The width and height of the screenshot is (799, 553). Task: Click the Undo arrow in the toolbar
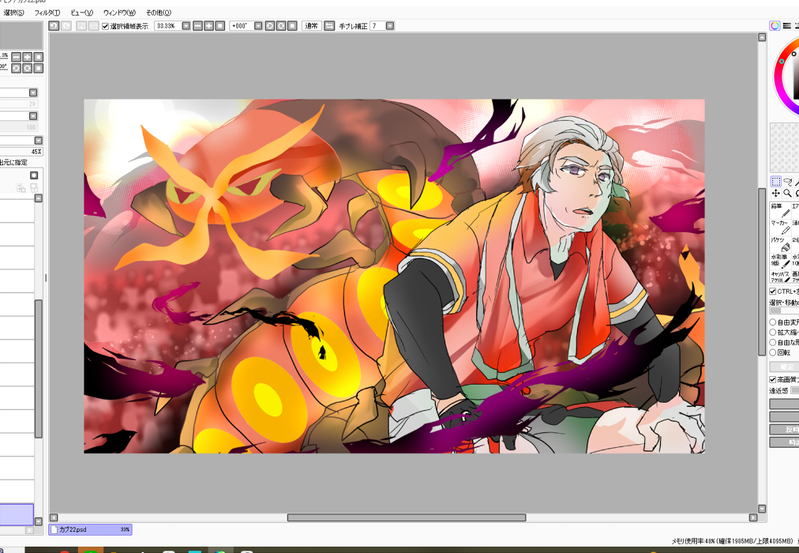pyautogui.click(x=54, y=25)
